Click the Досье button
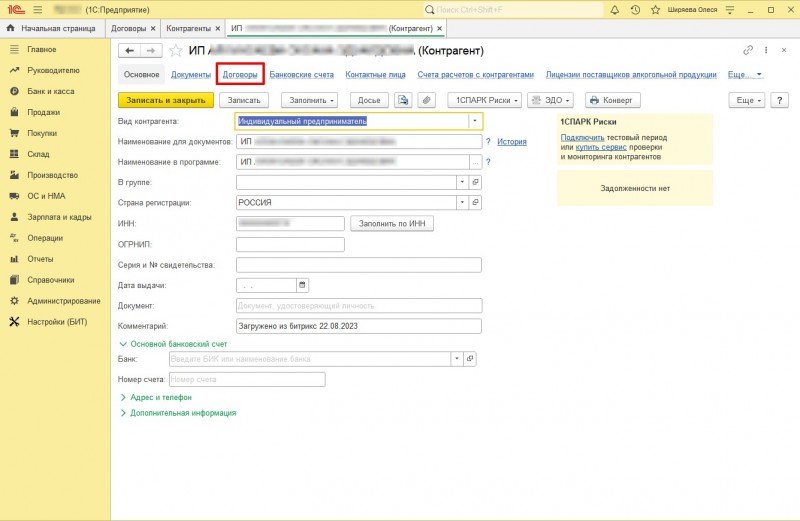Viewport: 800px width, 521px height. tap(369, 100)
